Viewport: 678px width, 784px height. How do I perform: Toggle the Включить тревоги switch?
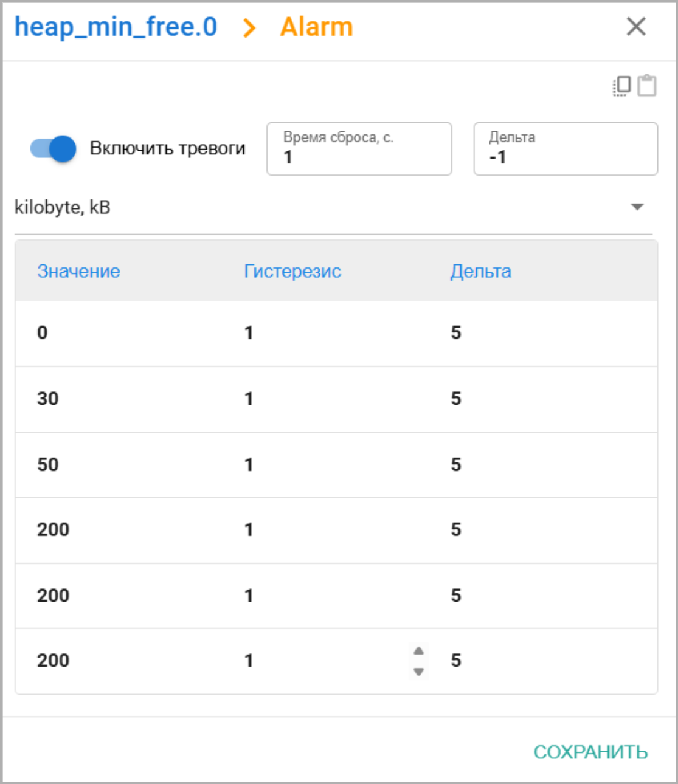[54, 148]
